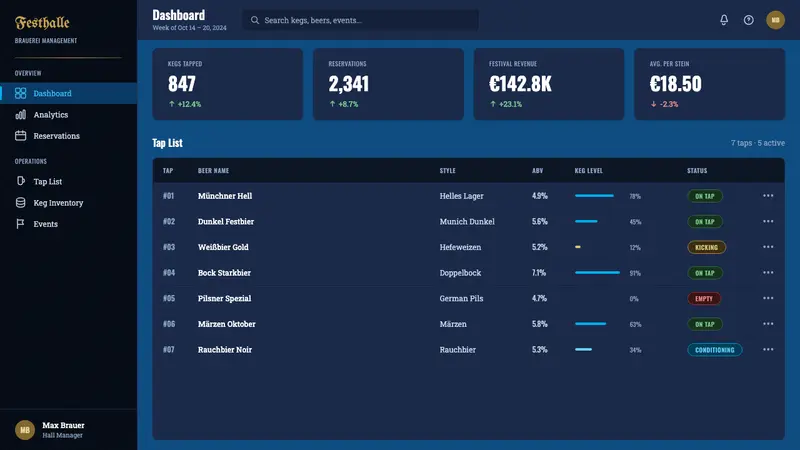
Task: Click the Keg Inventory stack icon
Action: click(20, 203)
